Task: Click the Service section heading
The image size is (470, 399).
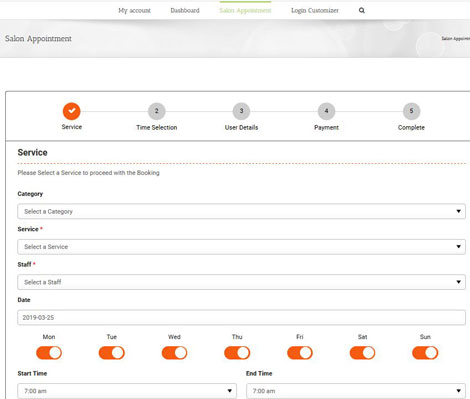Action: (32, 152)
